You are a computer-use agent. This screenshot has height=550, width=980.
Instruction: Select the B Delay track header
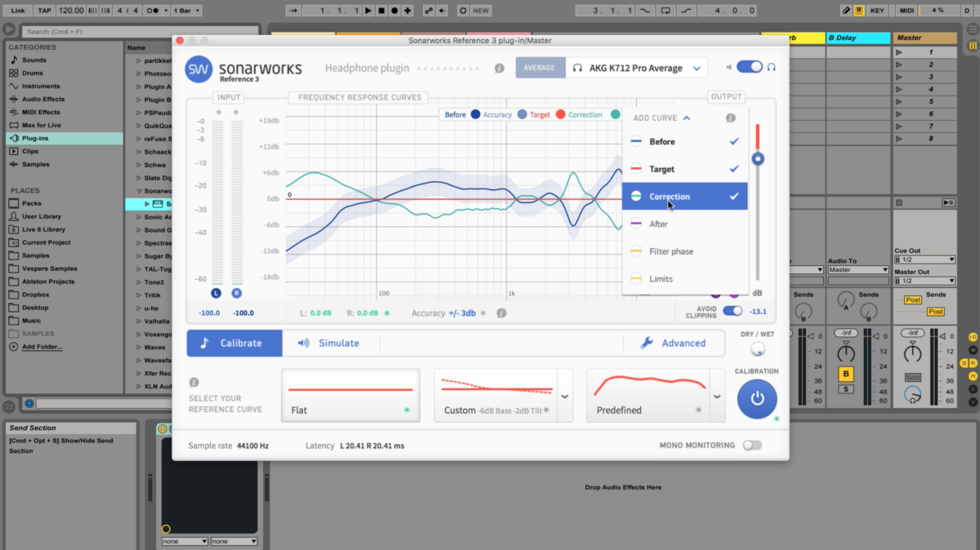pos(857,38)
